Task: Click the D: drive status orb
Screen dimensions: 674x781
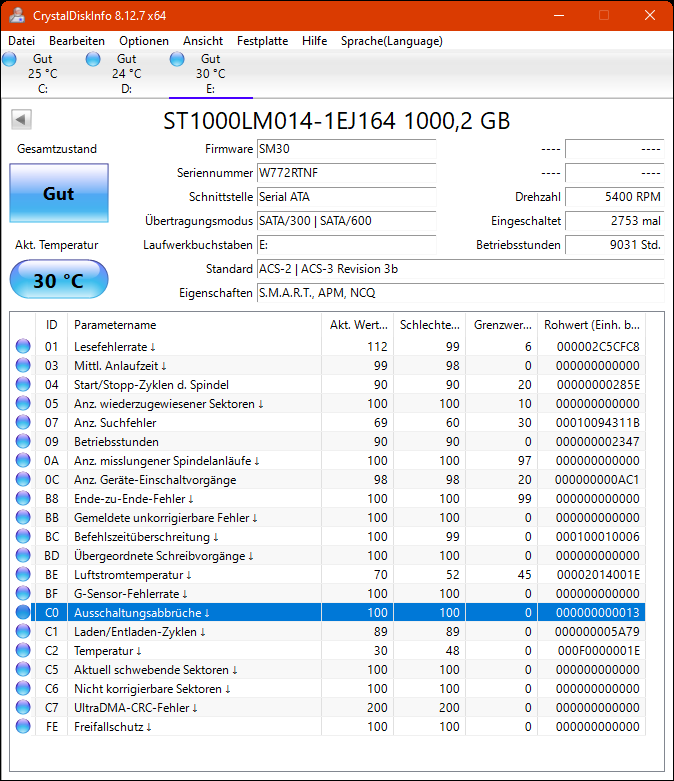Action: click(93, 59)
